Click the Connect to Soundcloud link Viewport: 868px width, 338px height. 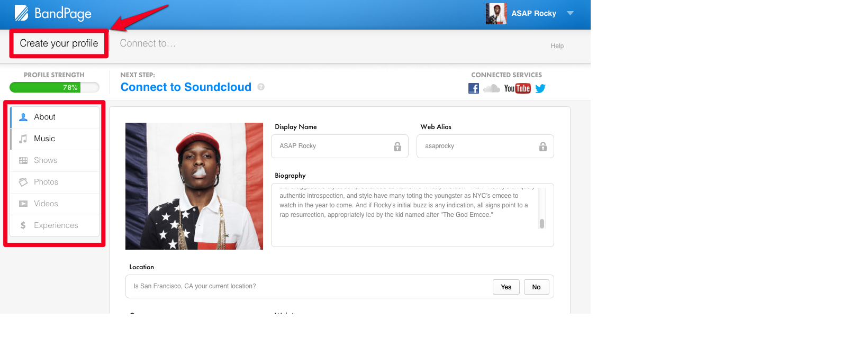[186, 87]
